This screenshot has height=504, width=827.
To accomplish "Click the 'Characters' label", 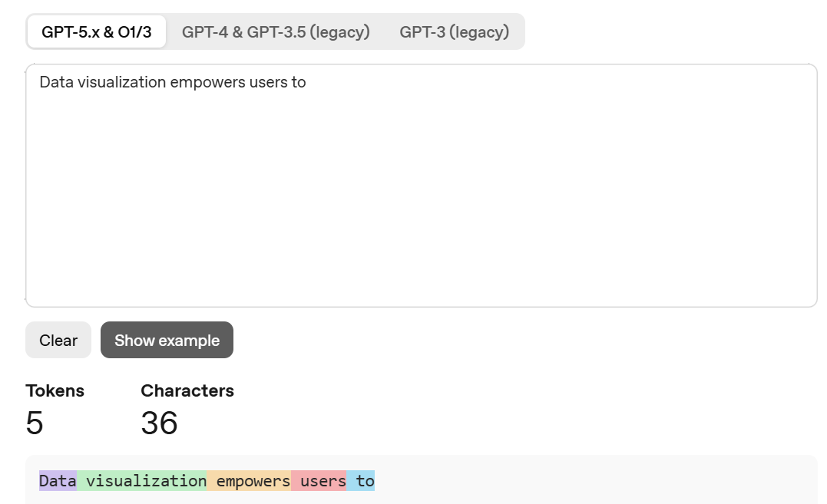I will point(187,390).
